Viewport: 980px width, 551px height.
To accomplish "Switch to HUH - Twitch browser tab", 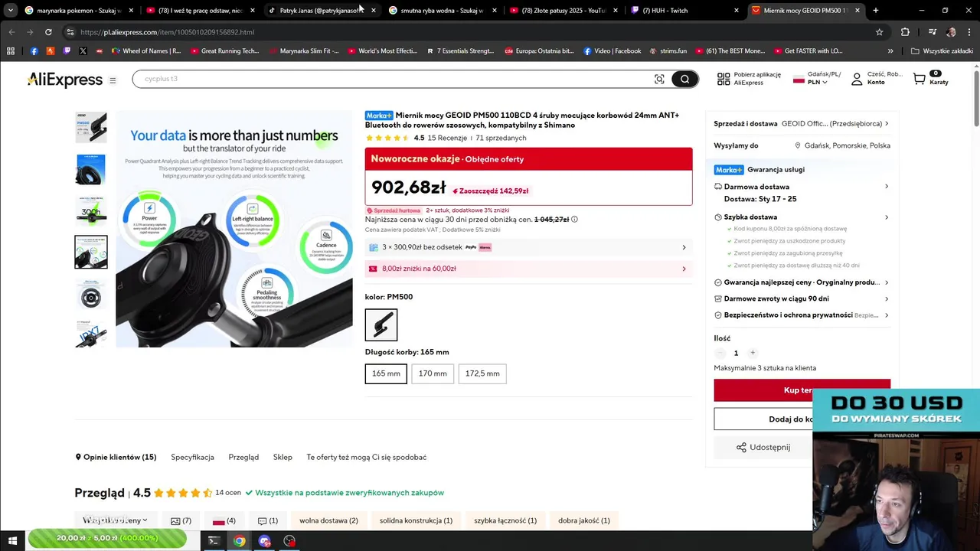I will 683,11.
